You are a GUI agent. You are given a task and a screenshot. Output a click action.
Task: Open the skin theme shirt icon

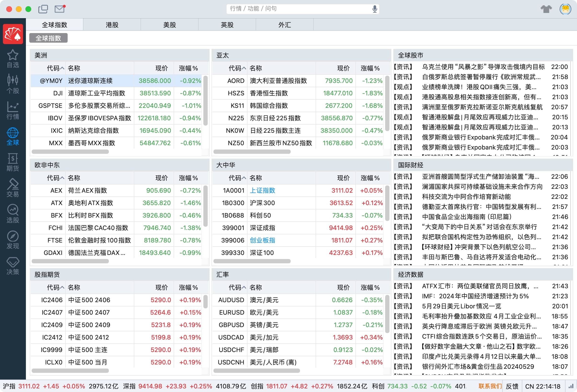click(546, 9)
